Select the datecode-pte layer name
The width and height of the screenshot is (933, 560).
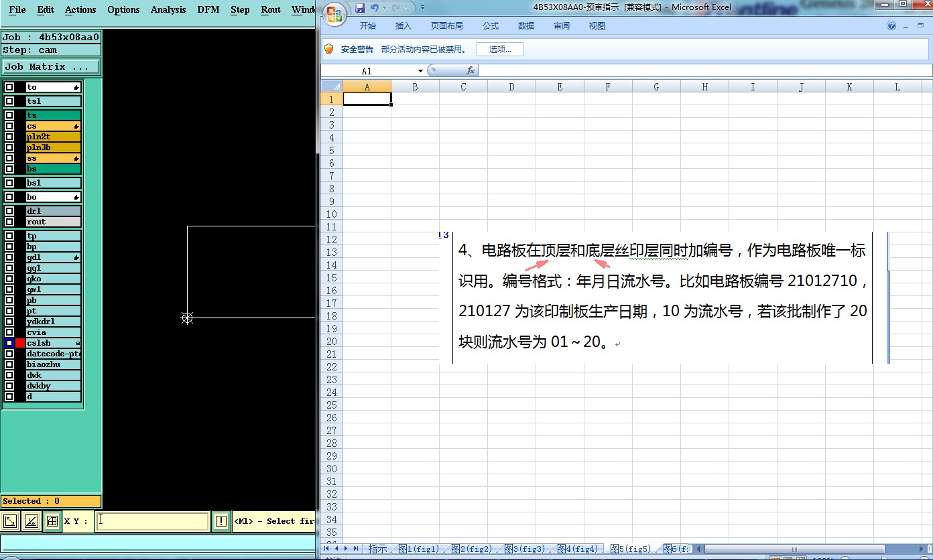pyautogui.click(x=54, y=354)
